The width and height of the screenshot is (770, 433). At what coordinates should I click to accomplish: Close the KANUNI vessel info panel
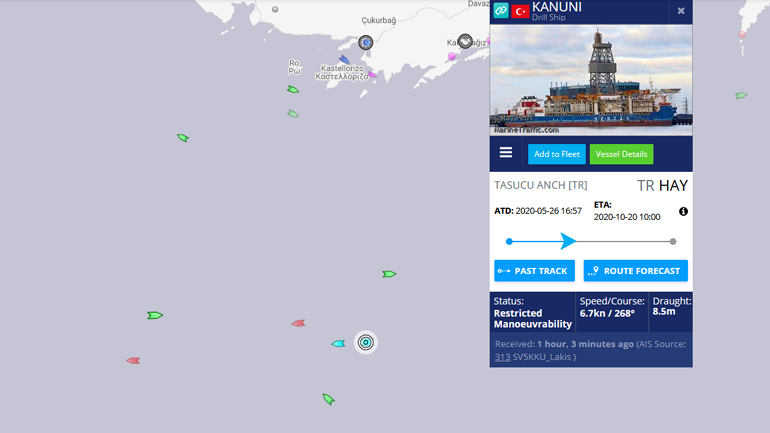pos(681,11)
